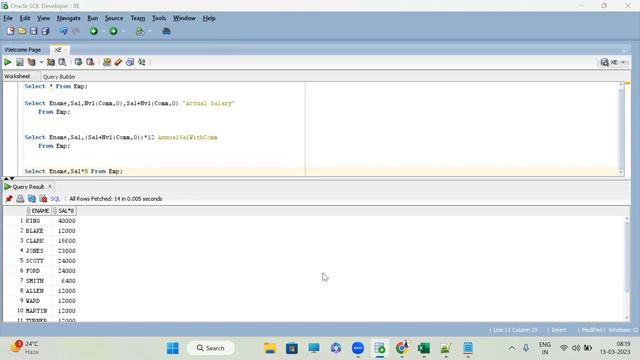Viewport: 640px width, 360px height.
Task: Click the 'Select Ename,Sal*8 From Emp;' line
Action: (x=73, y=171)
